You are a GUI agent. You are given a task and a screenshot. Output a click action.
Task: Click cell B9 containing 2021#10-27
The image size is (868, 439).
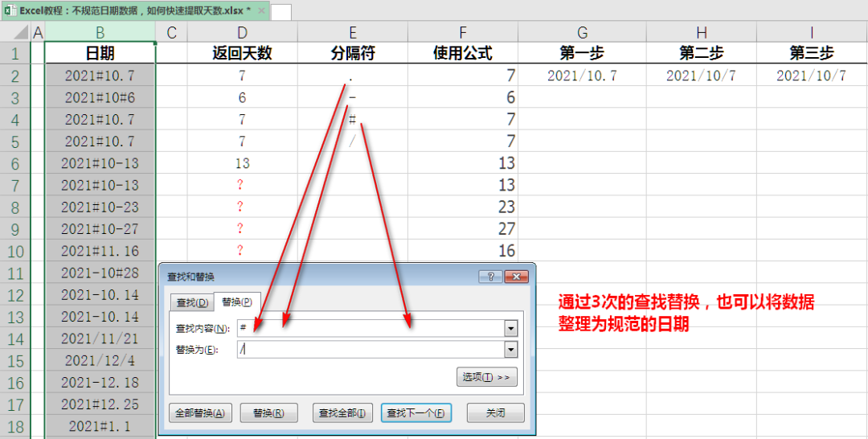tap(100, 228)
